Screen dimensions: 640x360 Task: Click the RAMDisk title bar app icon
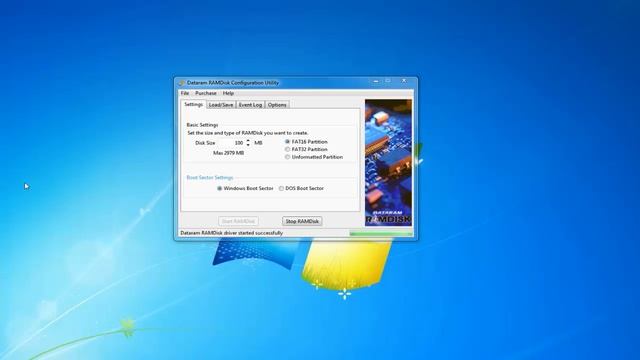tap(182, 83)
